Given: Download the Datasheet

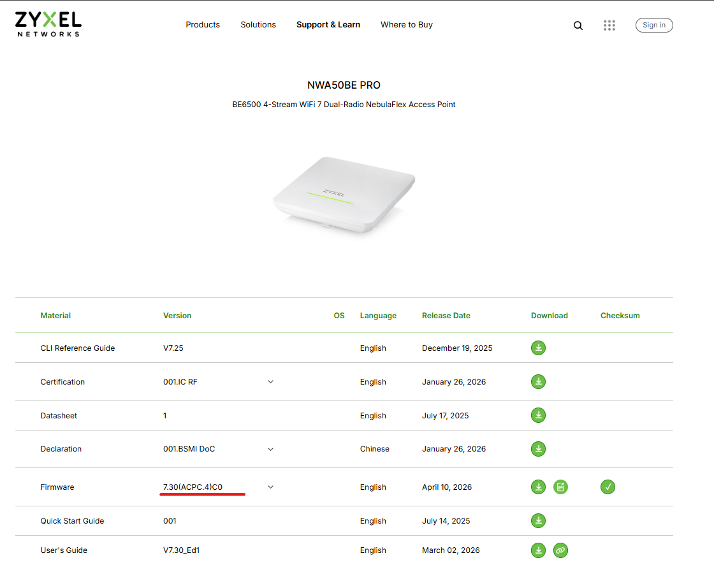Looking at the screenshot, I should 538,415.
